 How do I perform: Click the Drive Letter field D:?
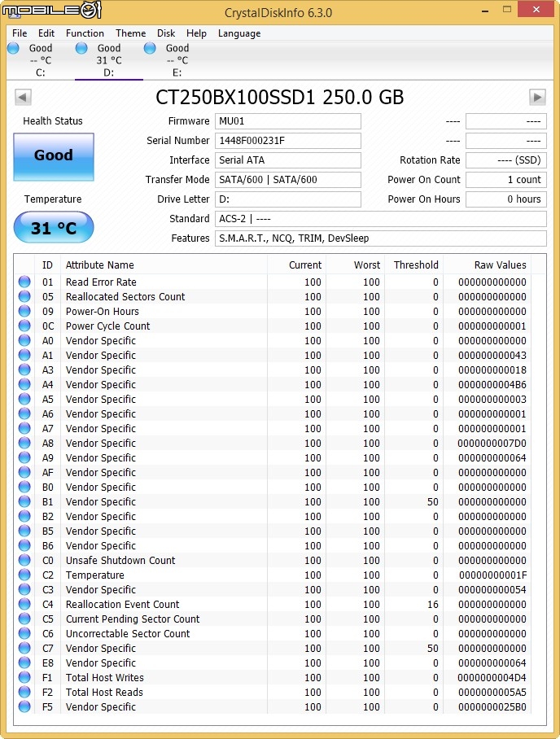[288, 199]
